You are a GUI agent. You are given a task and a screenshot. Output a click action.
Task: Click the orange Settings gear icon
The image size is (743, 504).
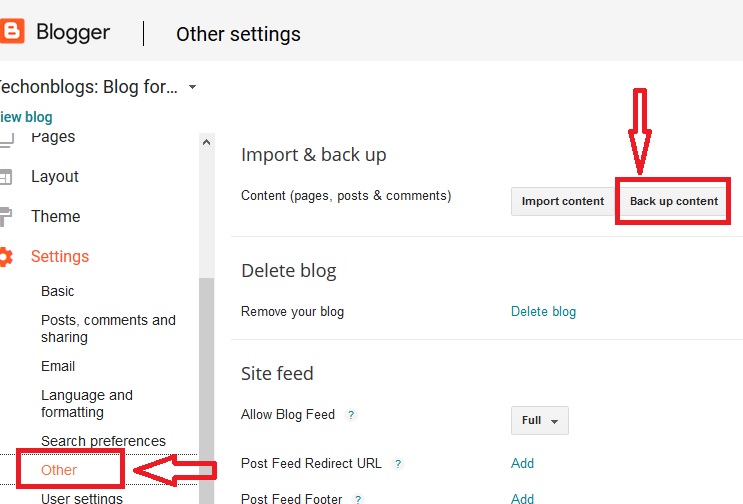(x=6, y=257)
